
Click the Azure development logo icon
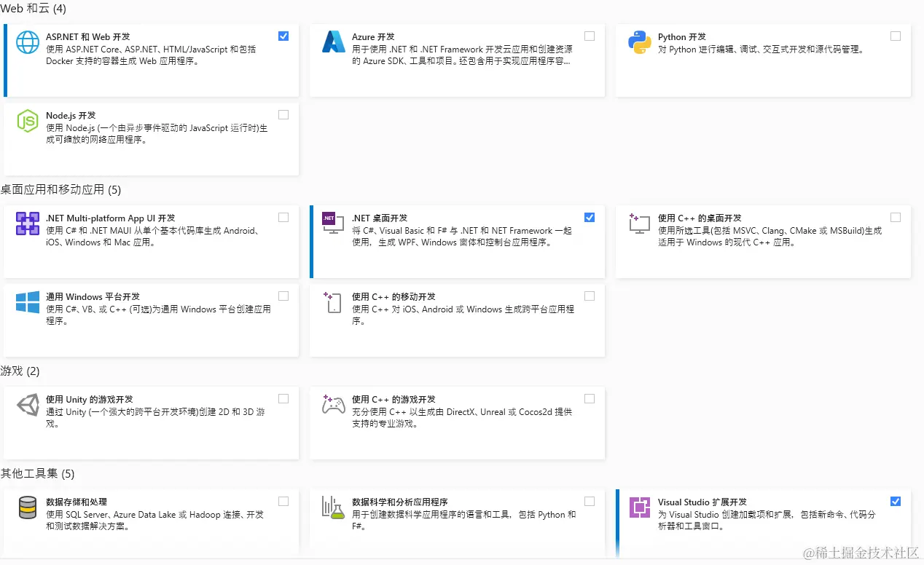pyautogui.click(x=334, y=42)
